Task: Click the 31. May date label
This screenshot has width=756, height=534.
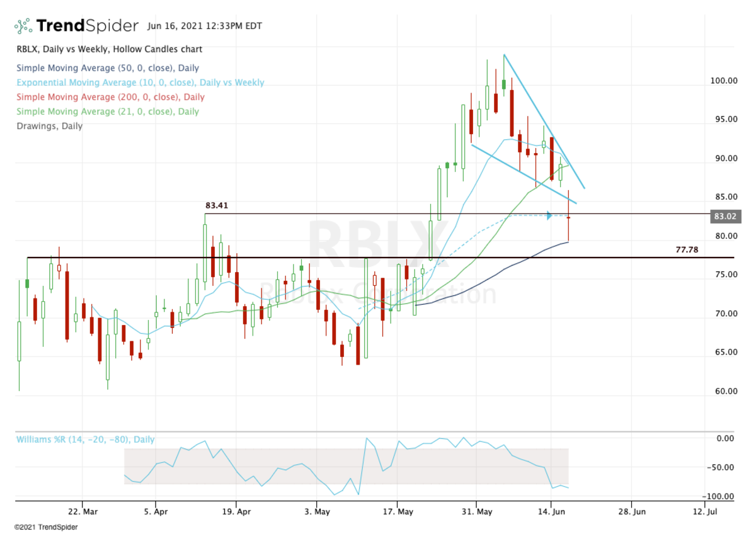Action: tap(477, 513)
